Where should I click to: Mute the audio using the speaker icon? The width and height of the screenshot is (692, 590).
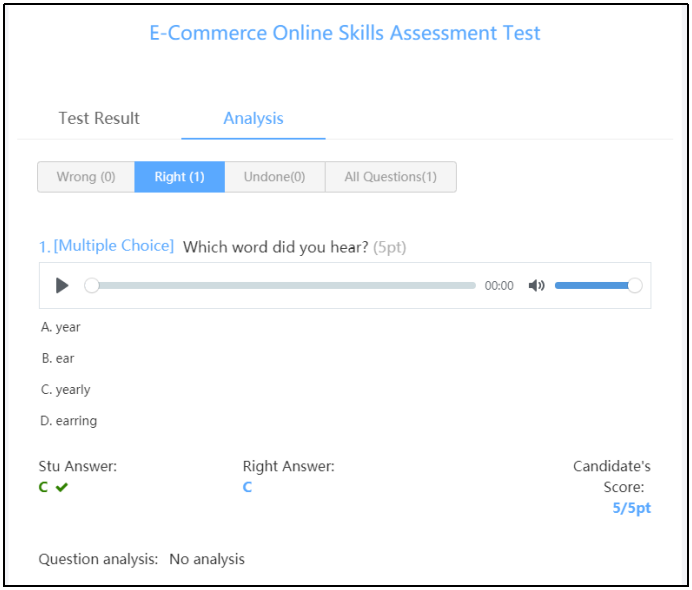537,286
